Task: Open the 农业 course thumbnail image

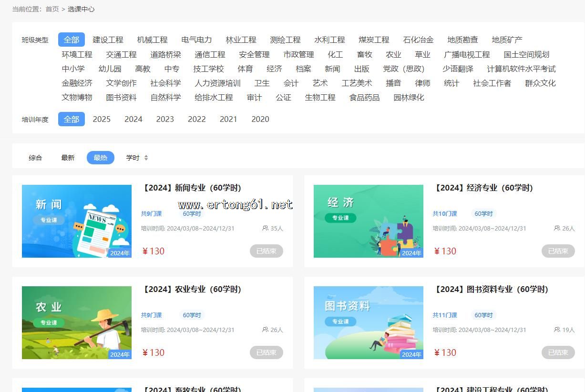Action: (77, 322)
